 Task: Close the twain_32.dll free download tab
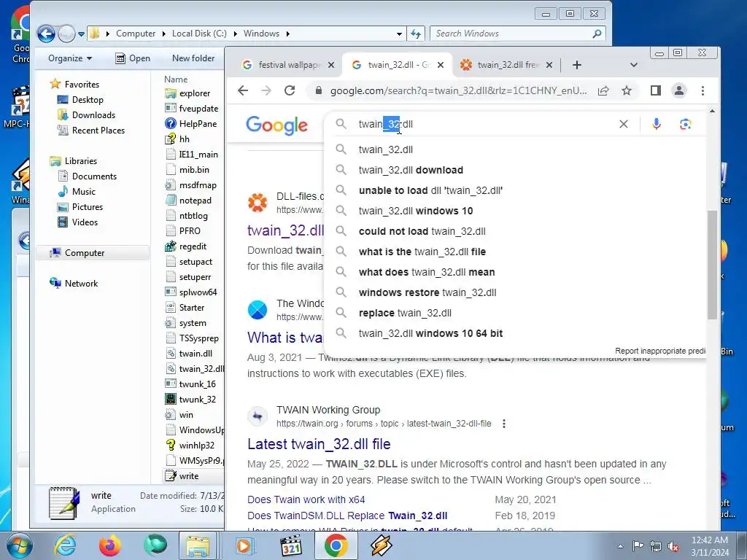tap(549, 65)
